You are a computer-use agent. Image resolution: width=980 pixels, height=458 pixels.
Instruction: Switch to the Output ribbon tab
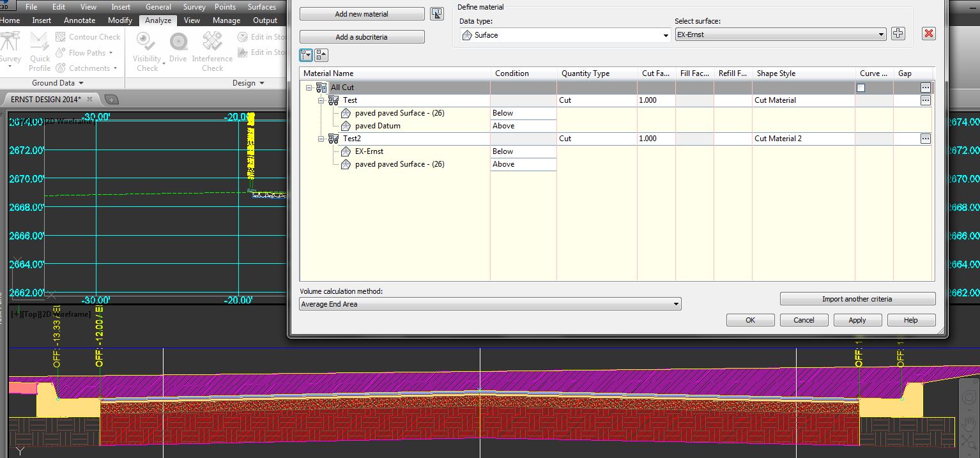pos(265,20)
